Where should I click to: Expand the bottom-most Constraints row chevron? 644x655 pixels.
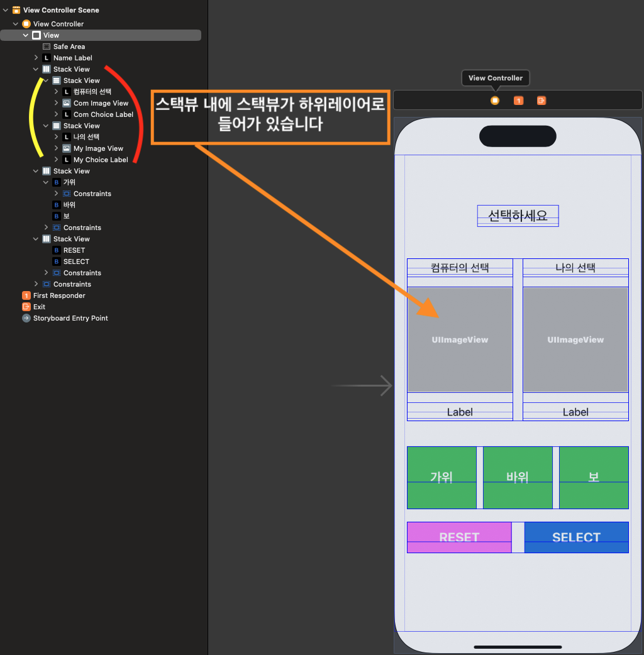click(36, 284)
